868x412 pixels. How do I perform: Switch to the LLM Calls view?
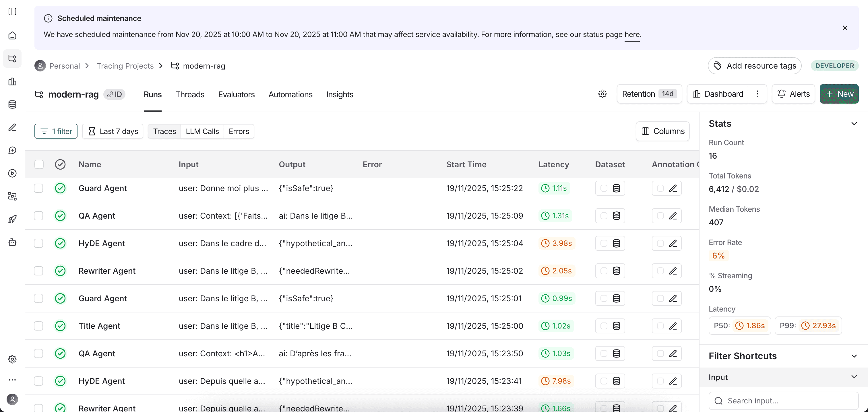click(x=202, y=131)
